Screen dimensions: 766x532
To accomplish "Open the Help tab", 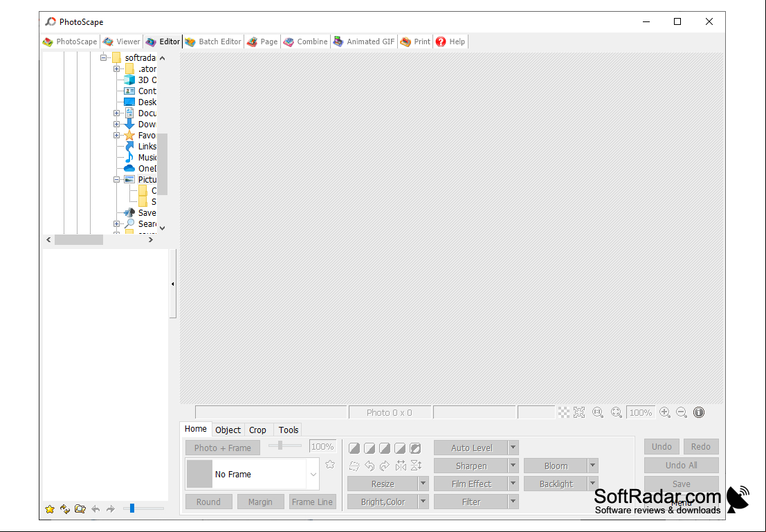I will (x=450, y=42).
